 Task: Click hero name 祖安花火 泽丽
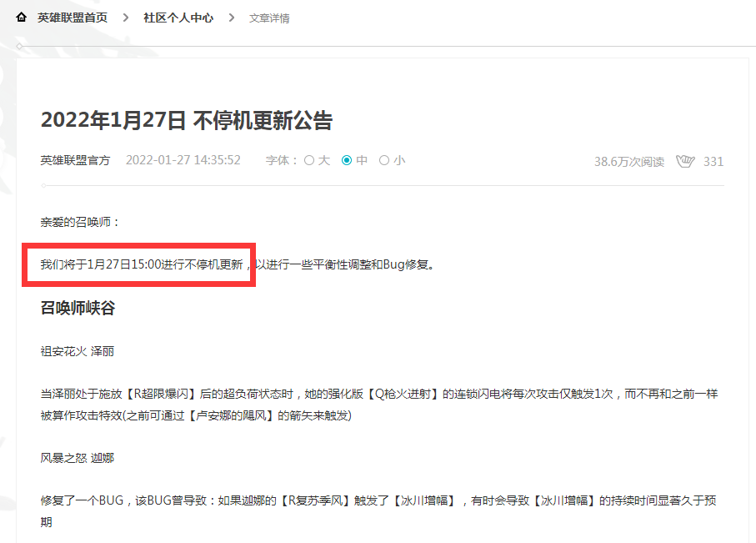tap(78, 351)
